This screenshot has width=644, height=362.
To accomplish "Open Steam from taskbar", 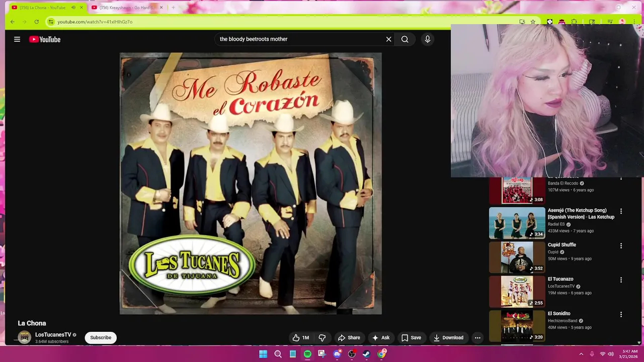I will pos(366,354).
